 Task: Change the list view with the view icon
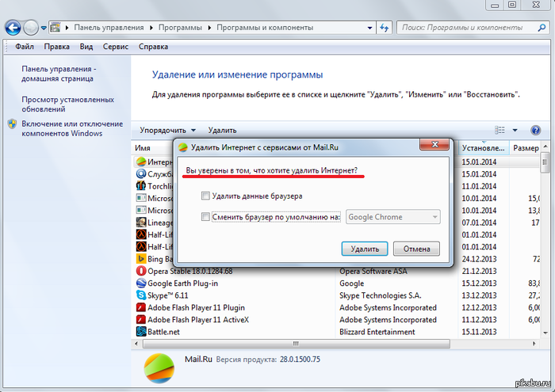[x=499, y=130]
